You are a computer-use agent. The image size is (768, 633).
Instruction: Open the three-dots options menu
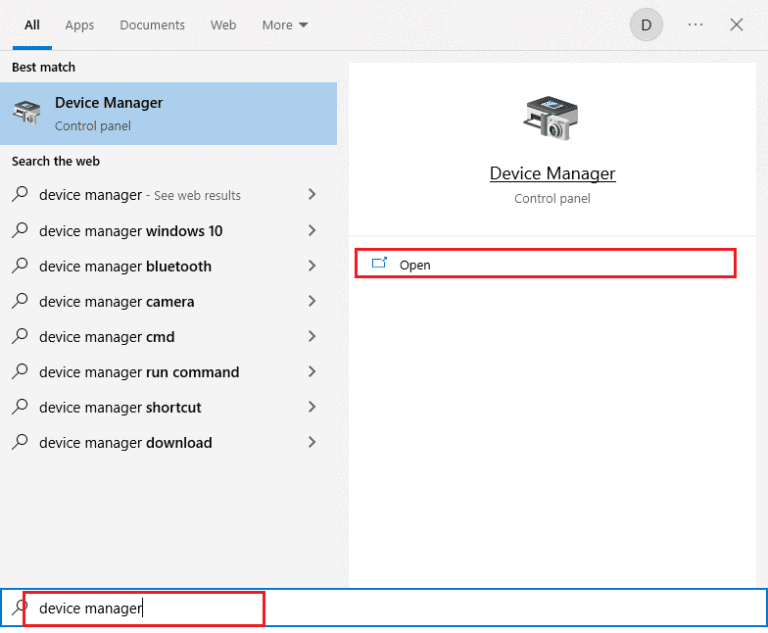pos(695,25)
